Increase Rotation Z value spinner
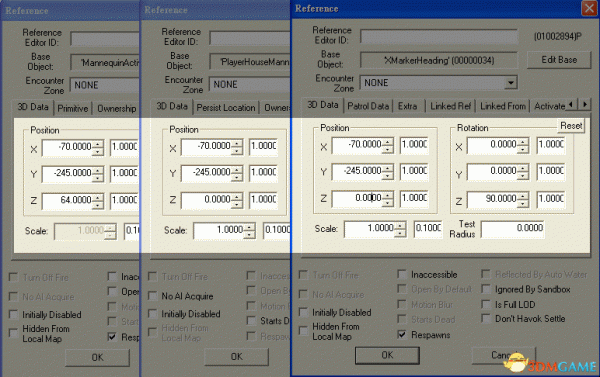Image resolution: width=600 pixels, height=377 pixels. 523,195
